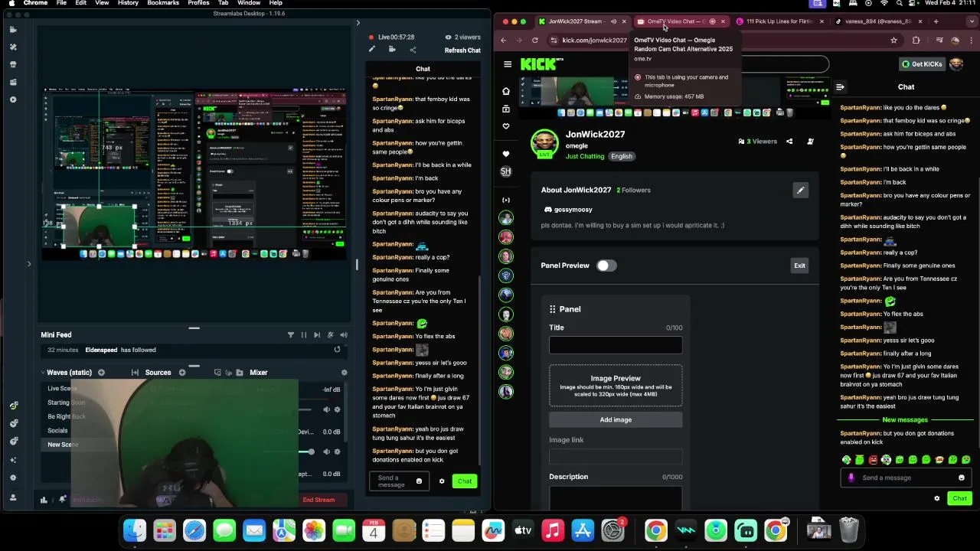Jump to New messages in Kick chat
980x551 pixels.
pos(905,420)
